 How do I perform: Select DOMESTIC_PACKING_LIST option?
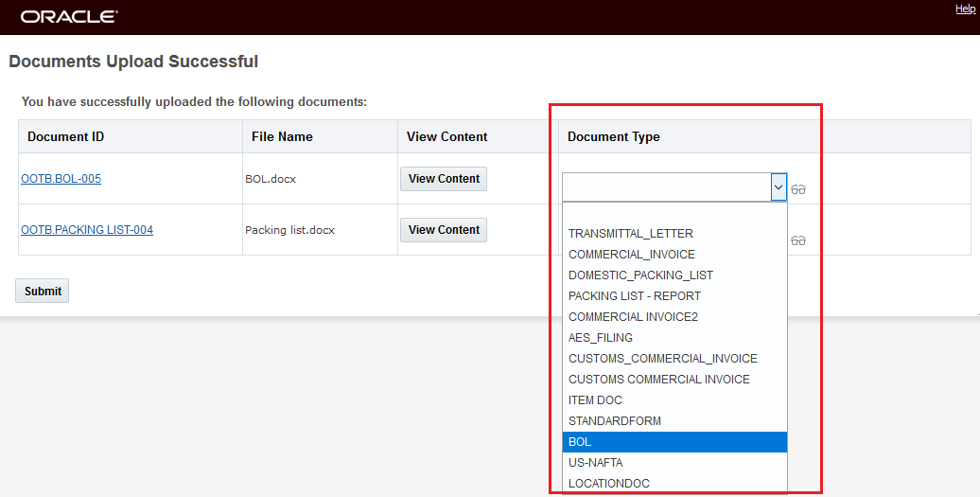point(640,275)
